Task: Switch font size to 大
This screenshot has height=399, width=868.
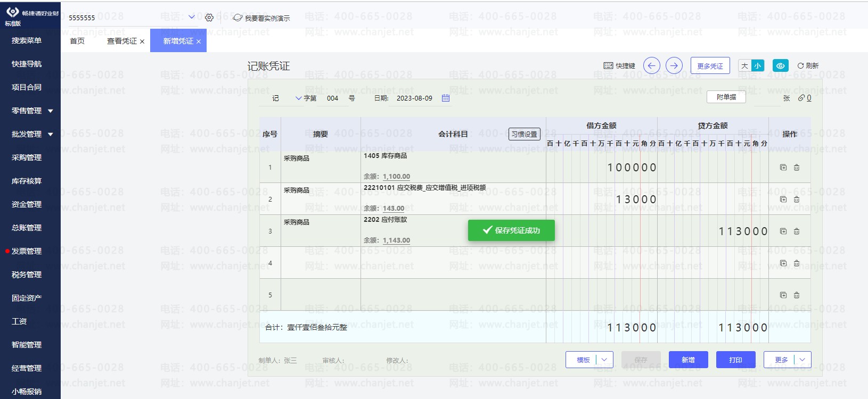Action: click(744, 65)
